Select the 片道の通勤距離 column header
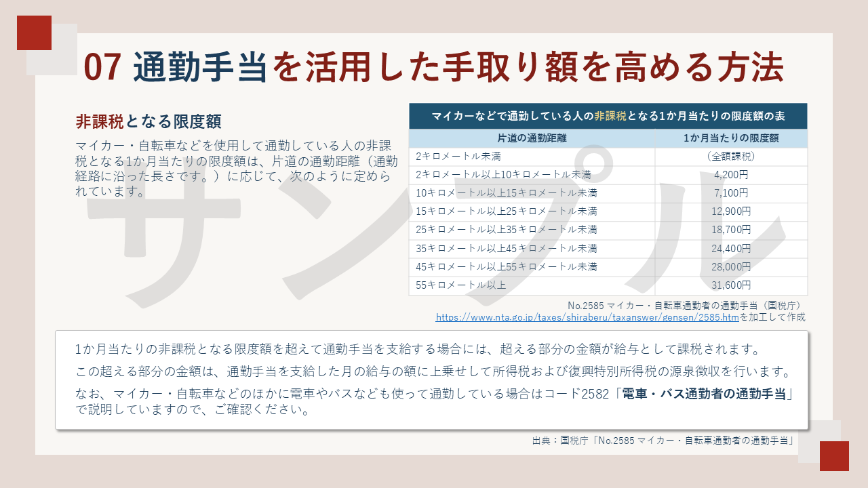 tap(532, 138)
